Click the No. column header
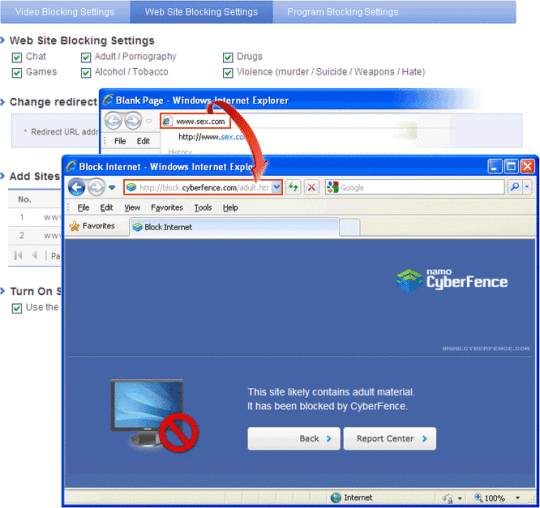Viewport: 540px width, 508px height. (x=24, y=200)
